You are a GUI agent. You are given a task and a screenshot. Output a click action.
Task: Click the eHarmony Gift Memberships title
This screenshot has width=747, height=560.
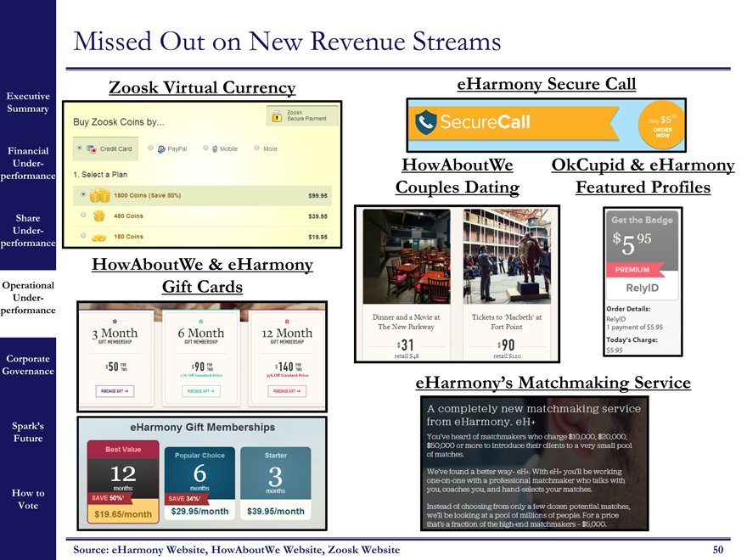pos(203,427)
